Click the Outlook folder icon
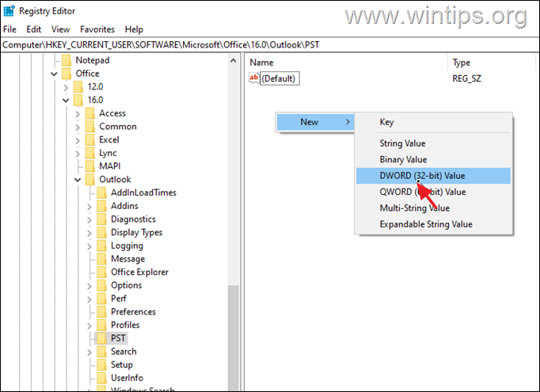540x392 pixels. click(90, 180)
